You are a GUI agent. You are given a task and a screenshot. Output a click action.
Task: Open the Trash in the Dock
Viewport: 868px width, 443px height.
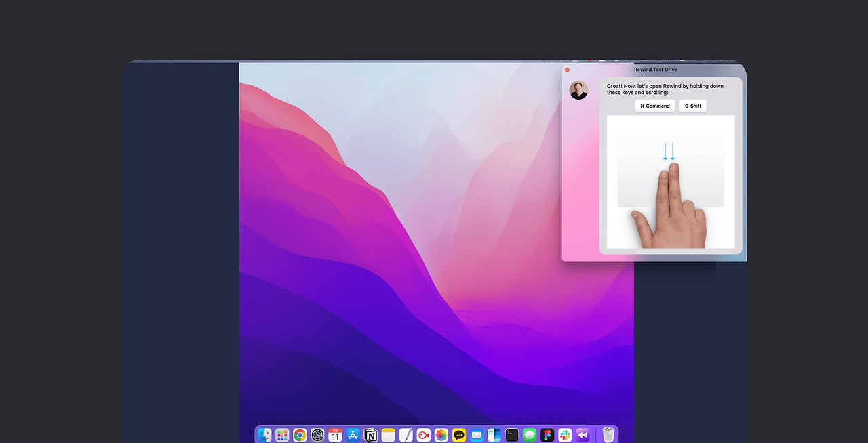point(608,435)
